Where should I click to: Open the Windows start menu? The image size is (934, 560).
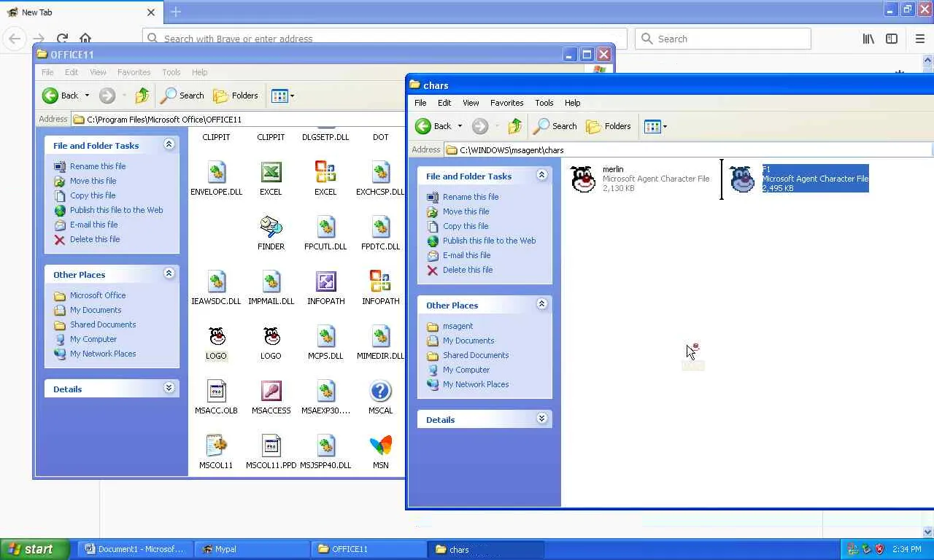click(35, 549)
